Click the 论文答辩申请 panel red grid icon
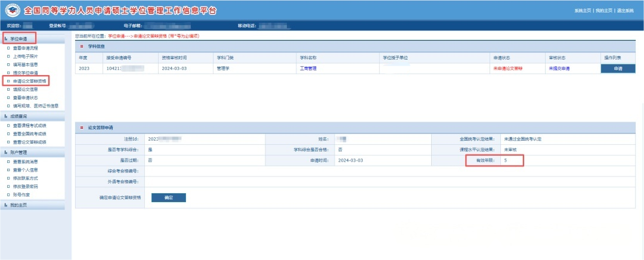644x260 pixels. pos(82,128)
